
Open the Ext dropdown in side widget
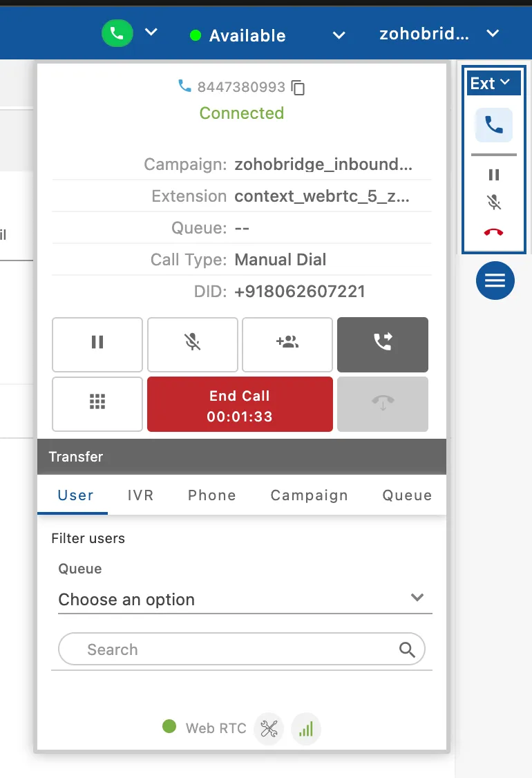tap(493, 83)
